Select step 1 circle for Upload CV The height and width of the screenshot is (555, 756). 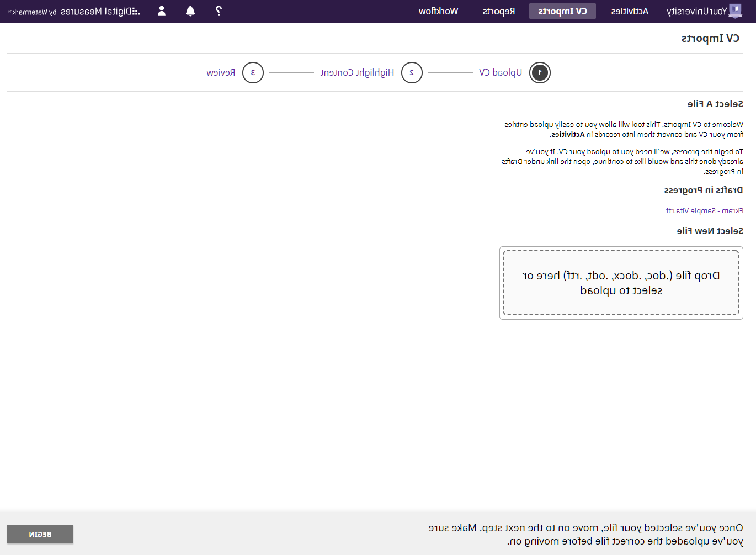click(x=540, y=72)
